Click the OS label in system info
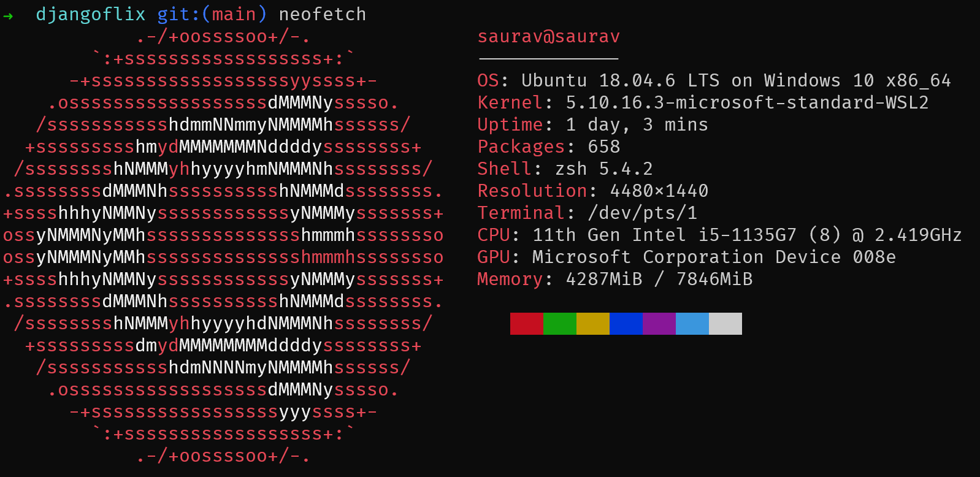The width and height of the screenshot is (980, 477). pos(488,81)
